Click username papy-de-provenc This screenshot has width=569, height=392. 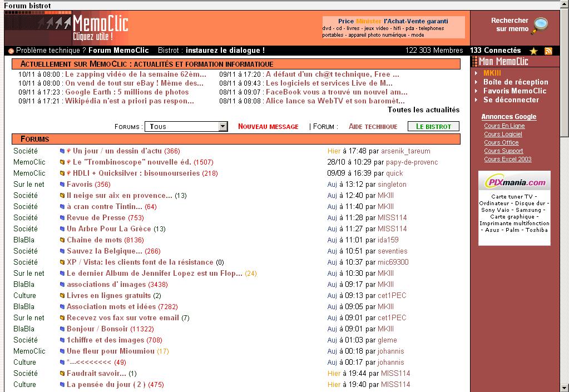[412, 162]
